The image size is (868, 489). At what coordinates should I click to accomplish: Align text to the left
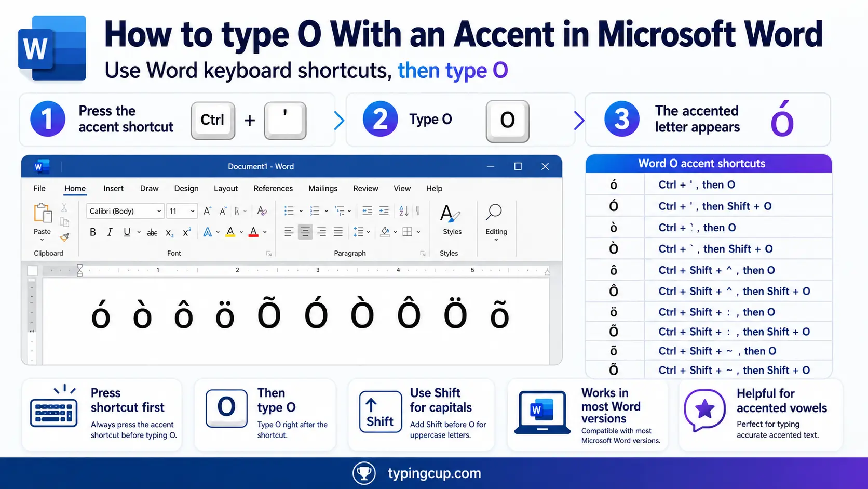pyautogui.click(x=289, y=232)
